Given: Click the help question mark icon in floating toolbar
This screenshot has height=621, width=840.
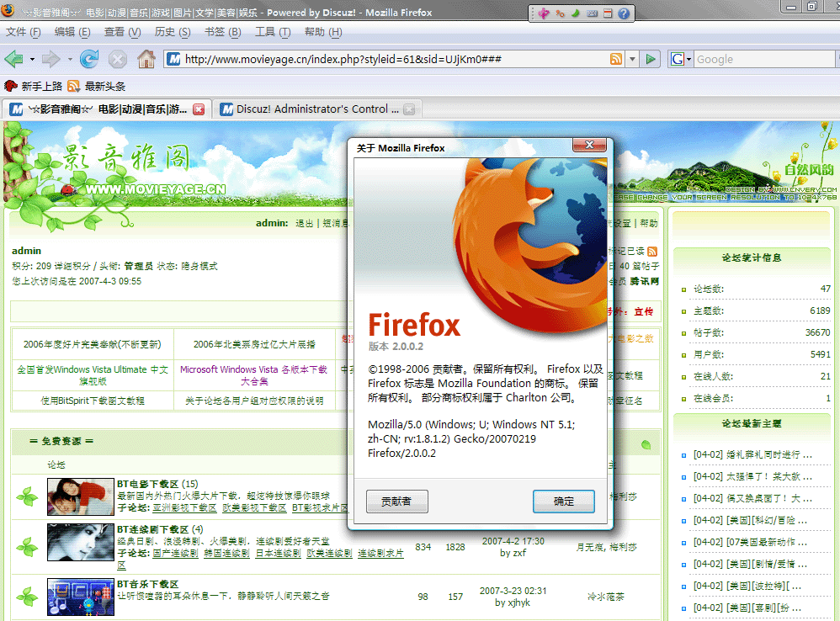Looking at the screenshot, I should click(624, 13).
